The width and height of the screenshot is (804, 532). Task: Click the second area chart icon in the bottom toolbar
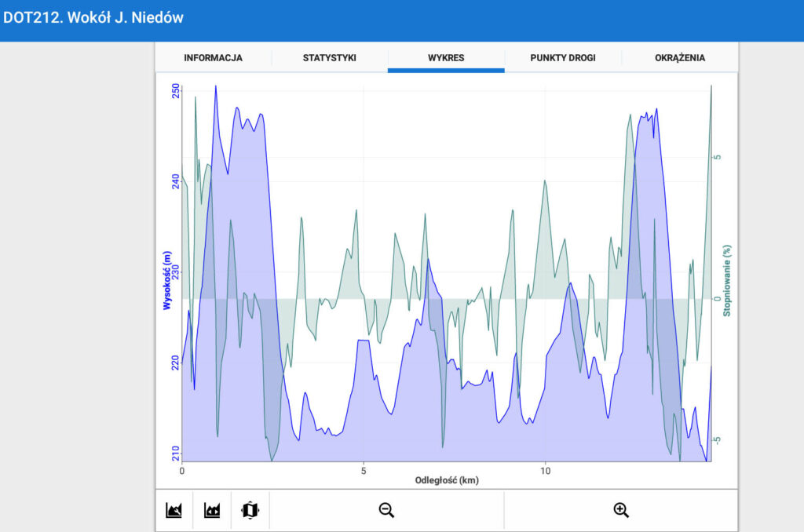211,511
